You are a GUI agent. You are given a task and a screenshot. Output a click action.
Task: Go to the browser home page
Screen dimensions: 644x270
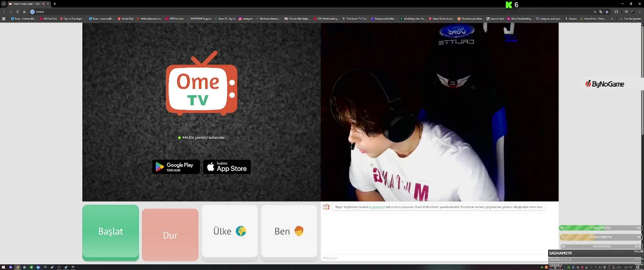[x=24, y=12]
